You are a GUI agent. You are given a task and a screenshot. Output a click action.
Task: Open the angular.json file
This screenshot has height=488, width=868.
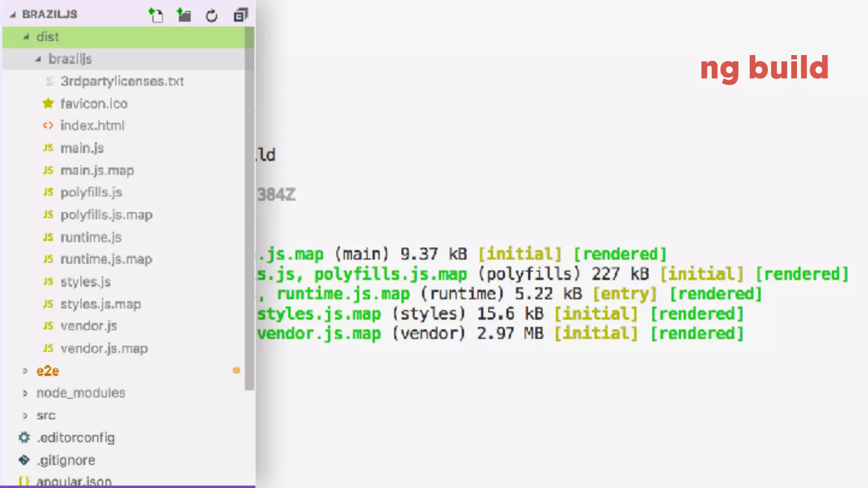point(74,482)
